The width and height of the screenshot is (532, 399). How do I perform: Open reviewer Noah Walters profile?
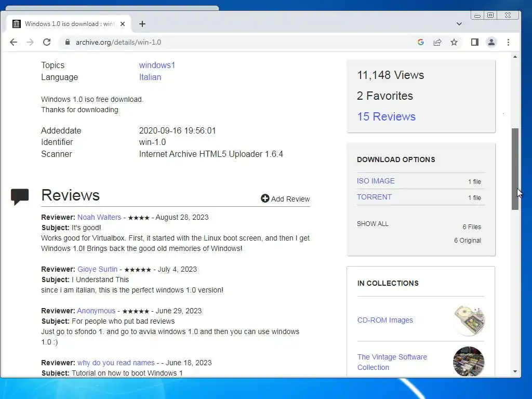(99, 217)
